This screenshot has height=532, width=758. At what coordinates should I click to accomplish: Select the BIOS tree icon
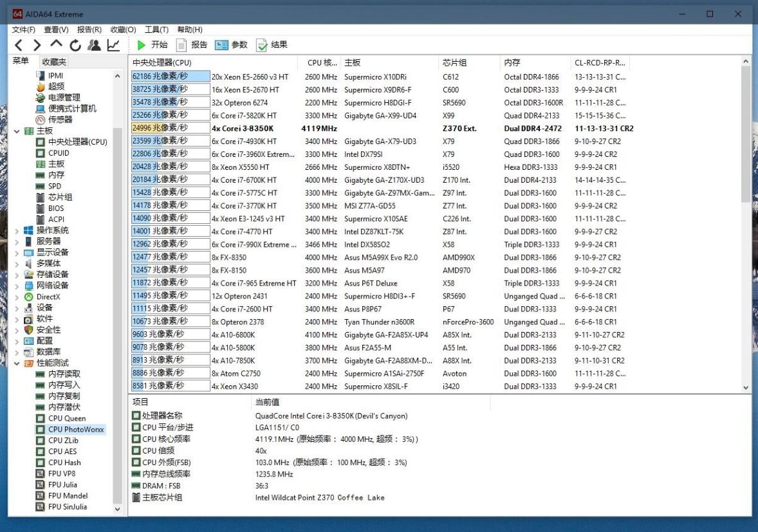[41, 208]
